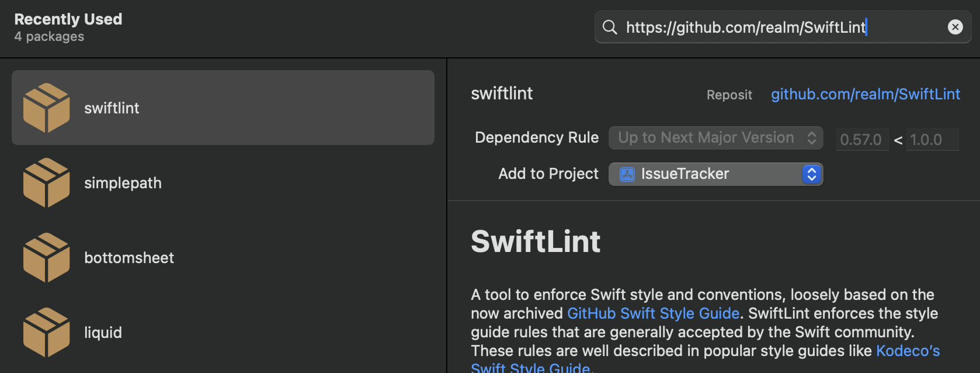The image size is (980, 373).
Task: Click the liquid package box icon
Action: [x=47, y=332]
